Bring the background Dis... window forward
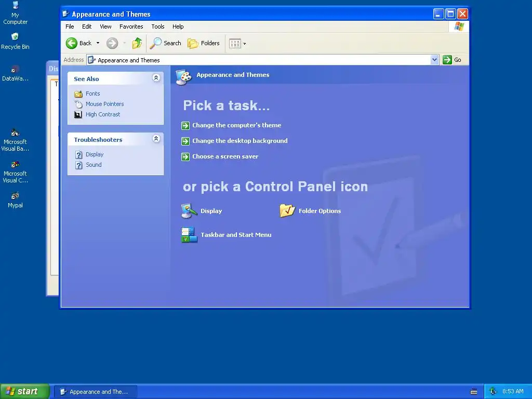This screenshot has height=399, width=532. click(x=53, y=69)
